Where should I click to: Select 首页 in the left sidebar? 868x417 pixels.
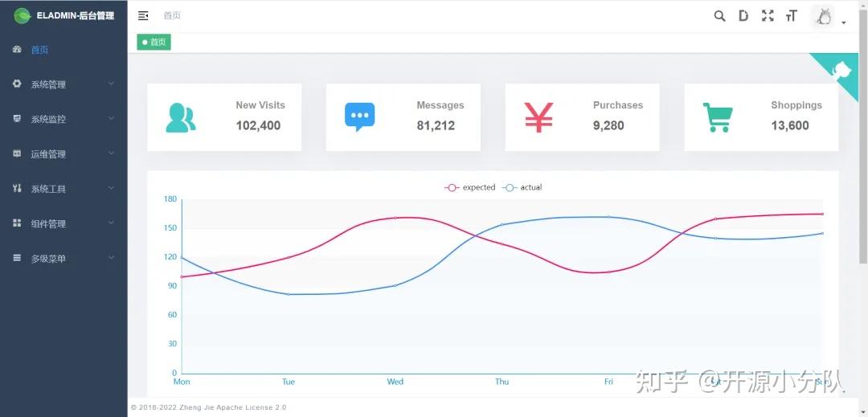pyautogui.click(x=39, y=50)
